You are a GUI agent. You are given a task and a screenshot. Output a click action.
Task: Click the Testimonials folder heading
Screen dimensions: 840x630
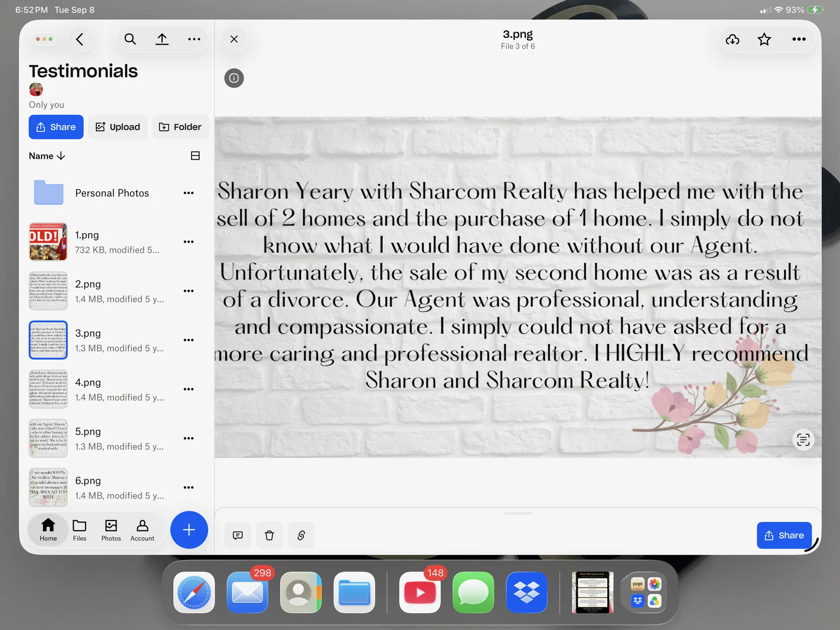(83, 71)
